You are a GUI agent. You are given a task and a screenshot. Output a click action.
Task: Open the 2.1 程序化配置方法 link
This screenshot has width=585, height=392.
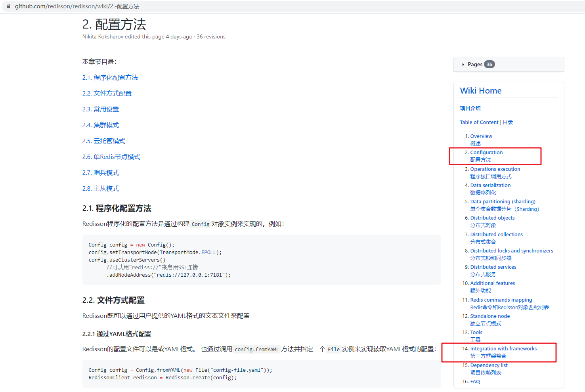click(x=110, y=78)
